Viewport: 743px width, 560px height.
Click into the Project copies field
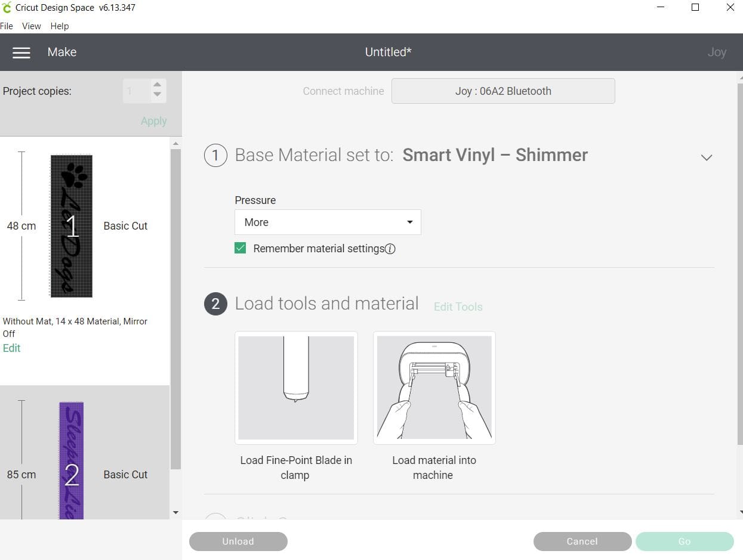tap(137, 91)
